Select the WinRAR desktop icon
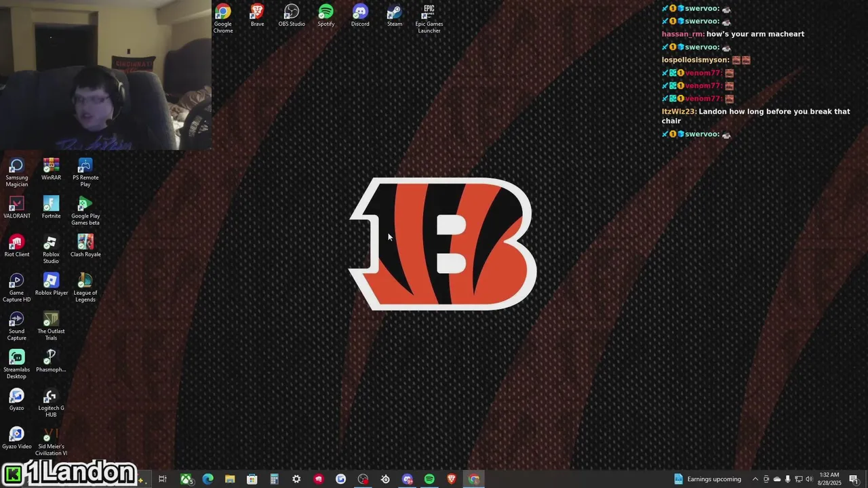The width and height of the screenshot is (868, 488). pyautogui.click(x=51, y=169)
